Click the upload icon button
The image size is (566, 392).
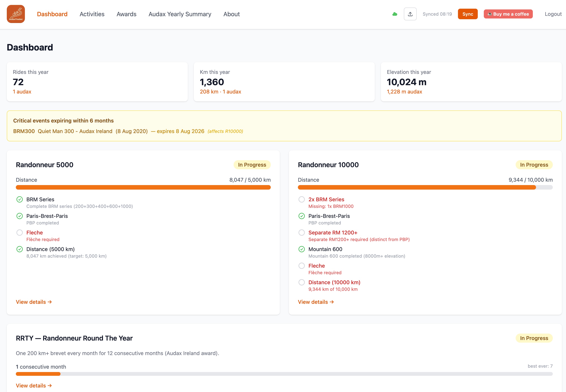410,14
